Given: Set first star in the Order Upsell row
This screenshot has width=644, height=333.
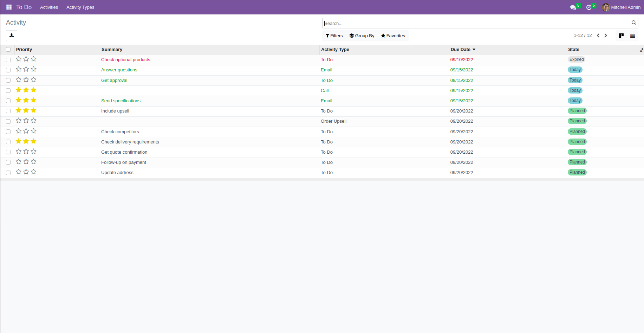Looking at the screenshot, I should click(x=19, y=121).
